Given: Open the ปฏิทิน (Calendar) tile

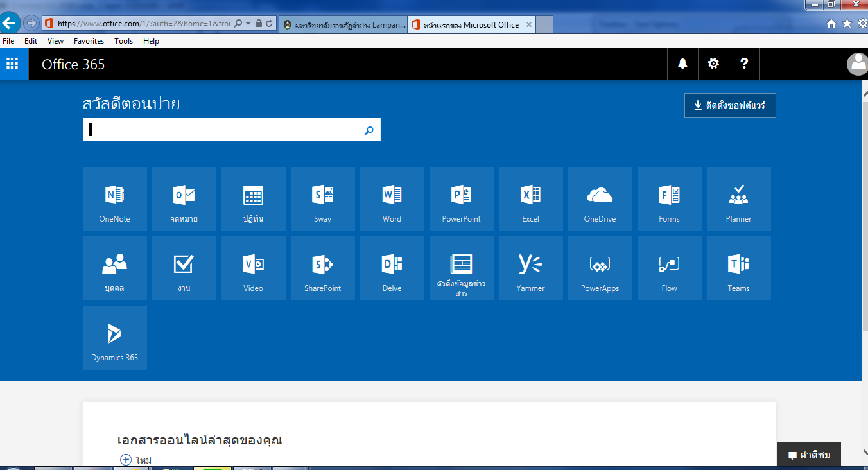Looking at the screenshot, I should (x=254, y=199).
